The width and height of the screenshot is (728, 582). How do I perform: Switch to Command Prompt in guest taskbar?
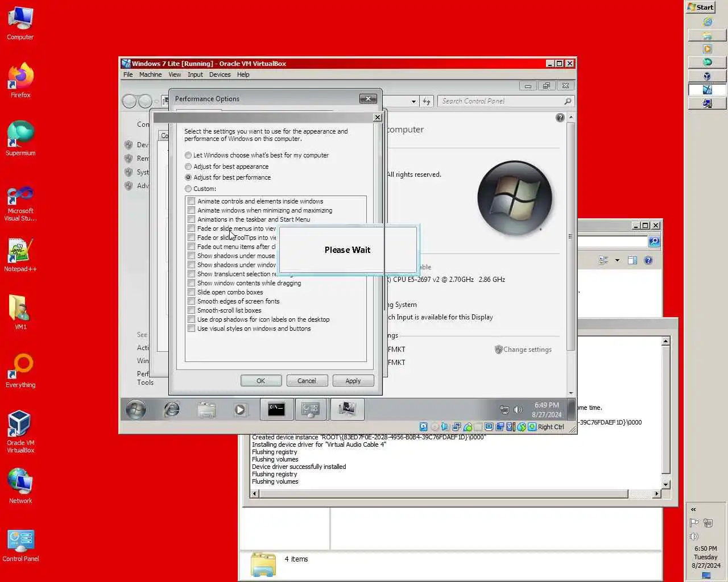coord(276,409)
